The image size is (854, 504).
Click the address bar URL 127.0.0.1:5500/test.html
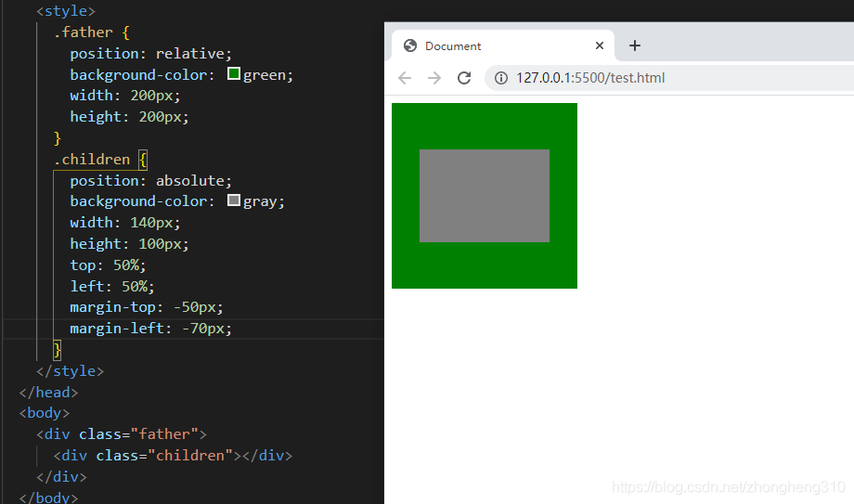tap(590, 78)
